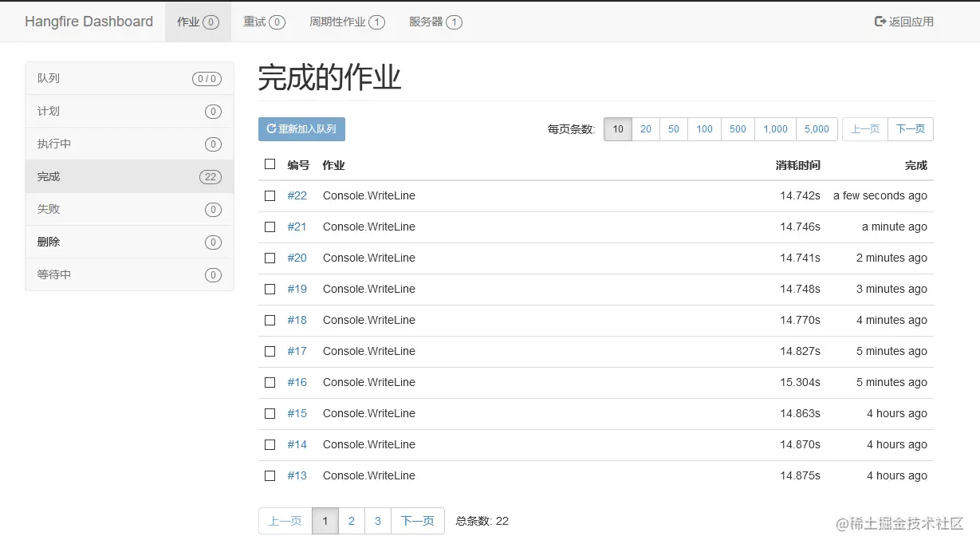980x548 pixels.
Task: Click bottom 下一页 pagination button
Action: tap(418, 521)
